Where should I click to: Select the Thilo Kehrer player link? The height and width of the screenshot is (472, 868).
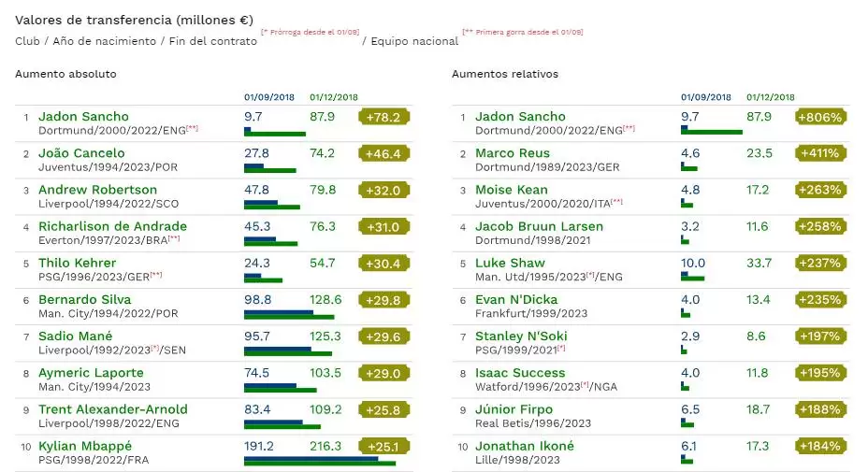click(x=78, y=263)
